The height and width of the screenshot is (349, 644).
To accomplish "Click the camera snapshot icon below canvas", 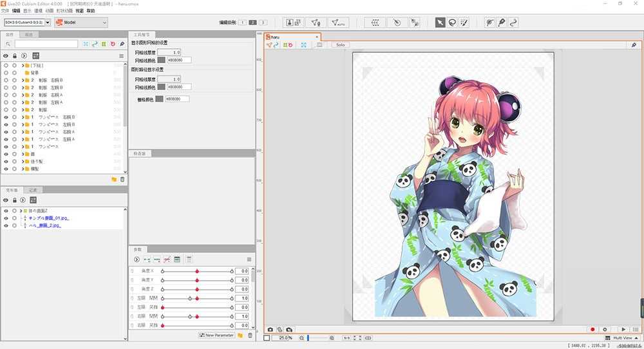I will [270, 329].
